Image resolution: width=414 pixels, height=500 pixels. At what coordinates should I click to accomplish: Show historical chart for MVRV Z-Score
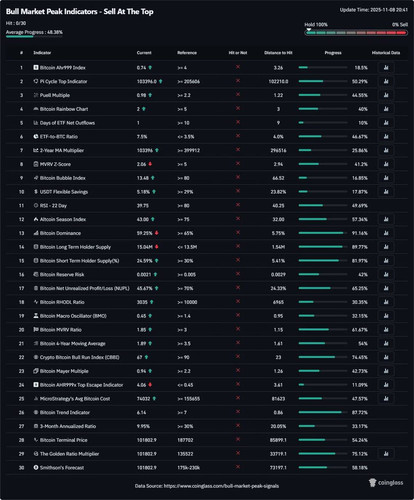386,164
